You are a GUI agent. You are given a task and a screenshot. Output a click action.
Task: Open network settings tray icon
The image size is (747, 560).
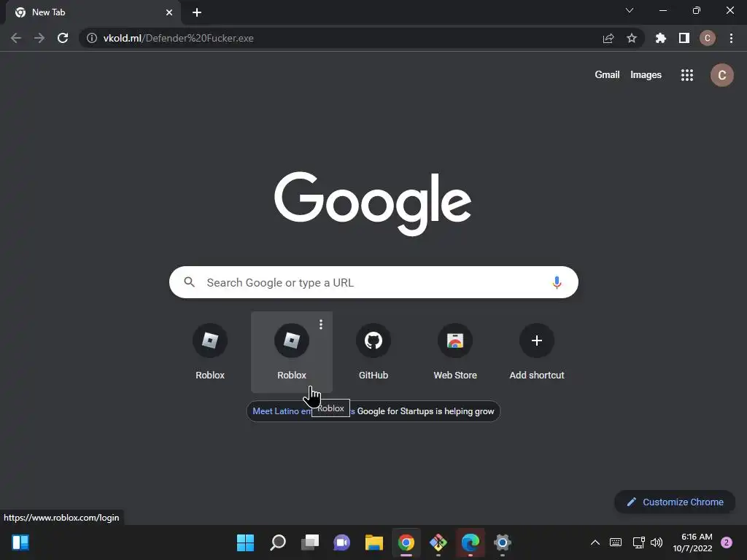click(x=638, y=542)
